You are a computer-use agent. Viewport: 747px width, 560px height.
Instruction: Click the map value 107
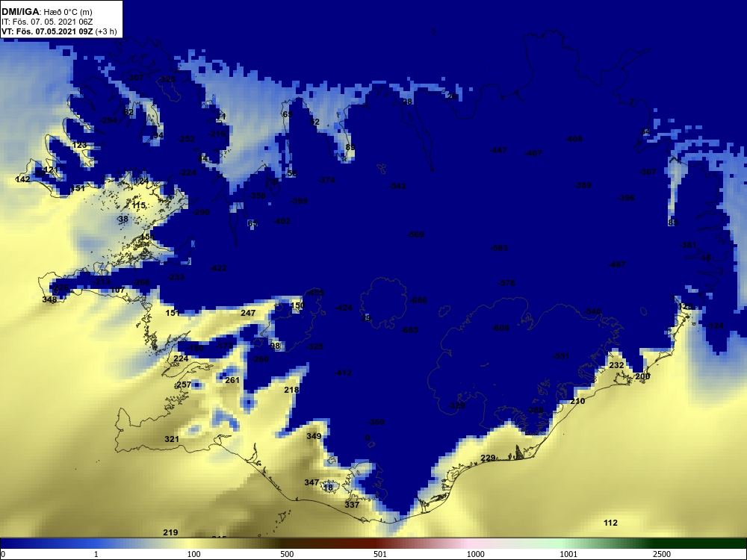[x=117, y=290]
